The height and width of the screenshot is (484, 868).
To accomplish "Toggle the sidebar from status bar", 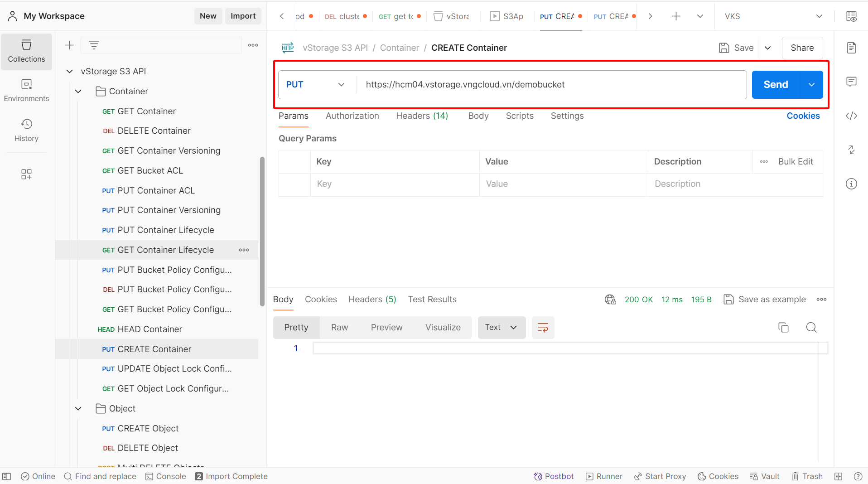I will click(x=7, y=476).
